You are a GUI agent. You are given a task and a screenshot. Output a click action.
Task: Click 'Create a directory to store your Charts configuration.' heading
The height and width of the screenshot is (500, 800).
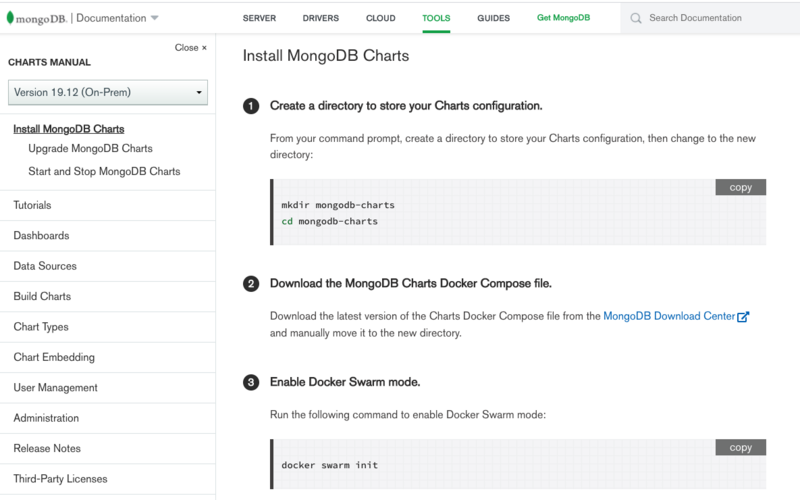point(406,106)
